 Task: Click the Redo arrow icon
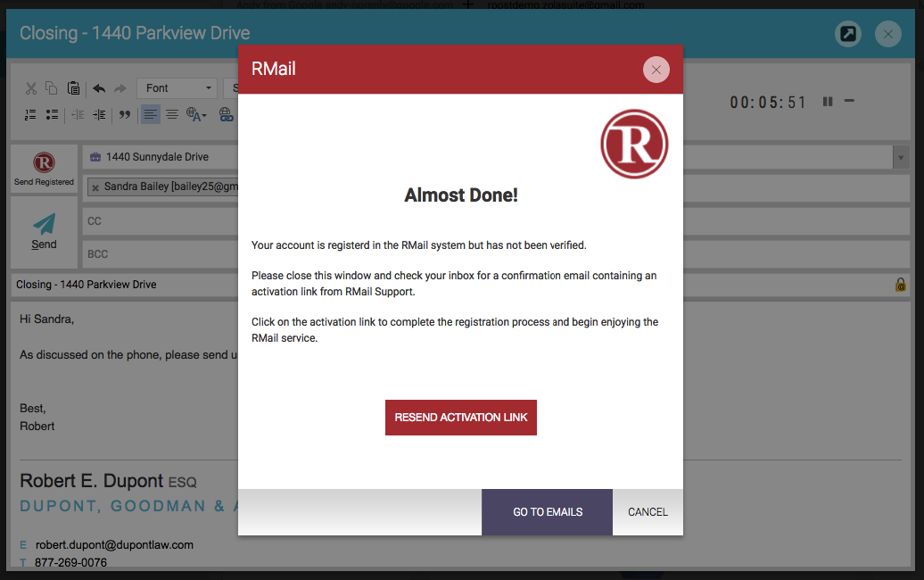click(x=119, y=88)
